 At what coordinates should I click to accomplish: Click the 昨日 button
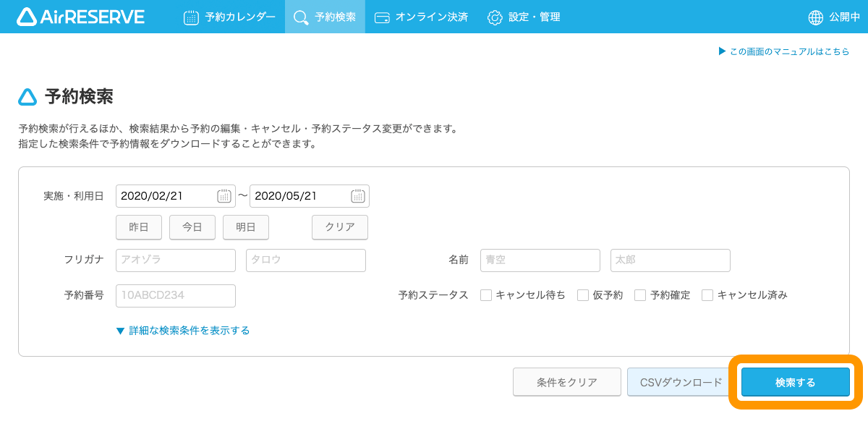(139, 227)
